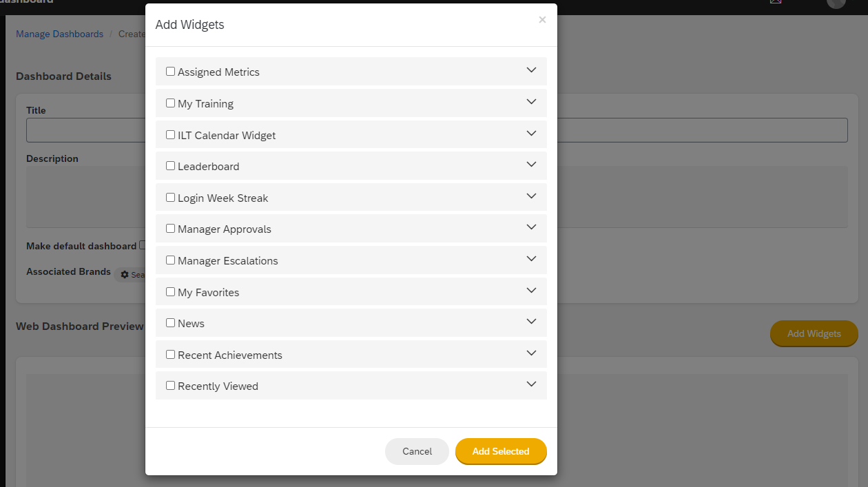Check the Recently Viewed checkbox
The height and width of the screenshot is (487, 868).
pyautogui.click(x=170, y=385)
